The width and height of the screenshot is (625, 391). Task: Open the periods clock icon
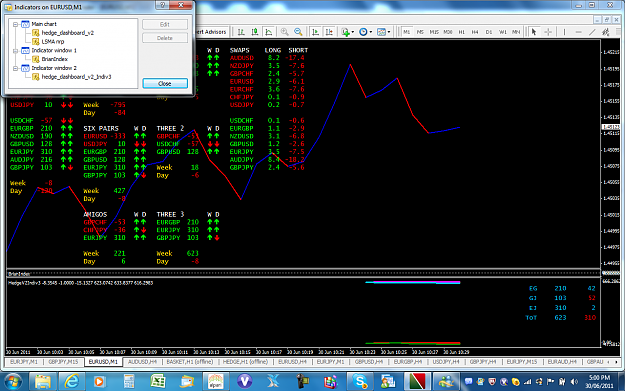point(363,32)
